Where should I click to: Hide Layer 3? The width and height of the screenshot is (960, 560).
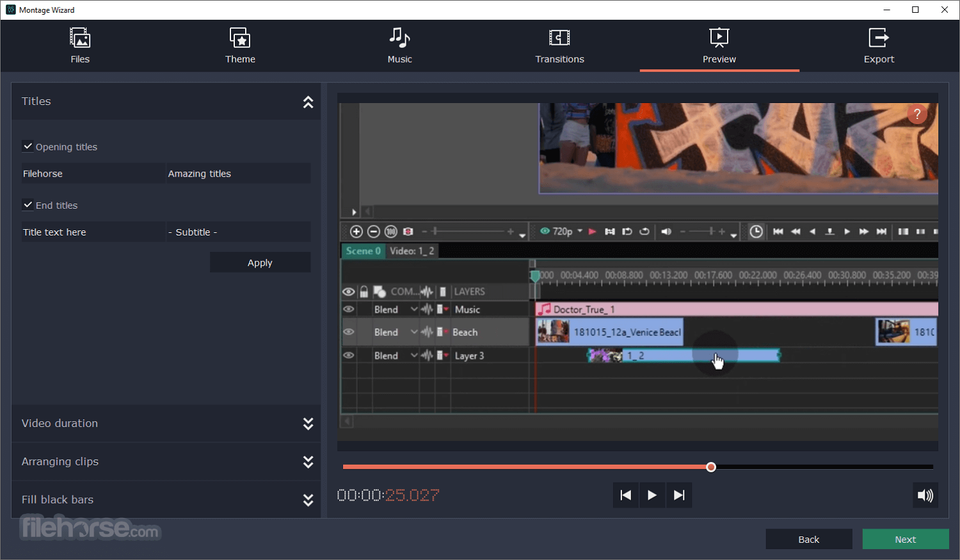[348, 355]
